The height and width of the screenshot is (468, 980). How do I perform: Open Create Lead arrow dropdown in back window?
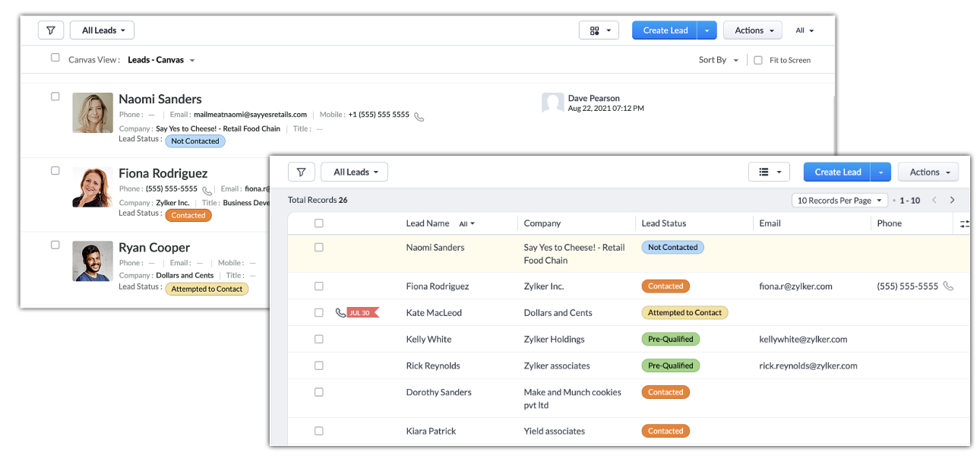coord(707,30)
